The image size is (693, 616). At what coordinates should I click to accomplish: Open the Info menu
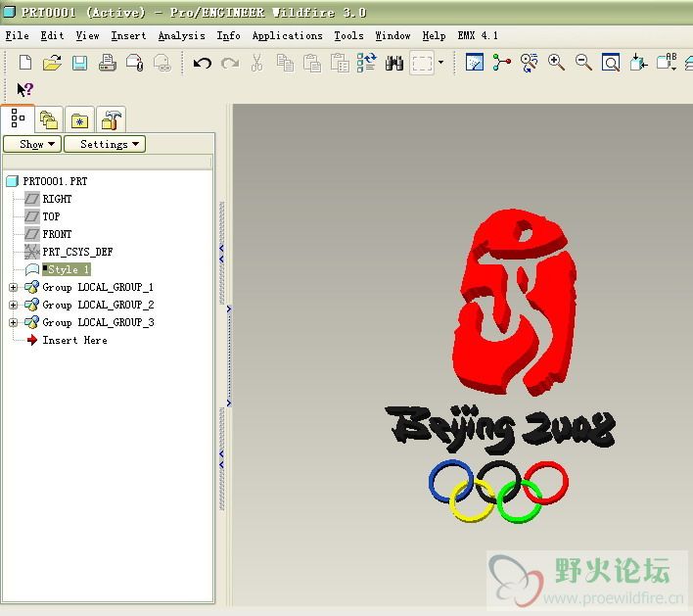tap(228, 36)
